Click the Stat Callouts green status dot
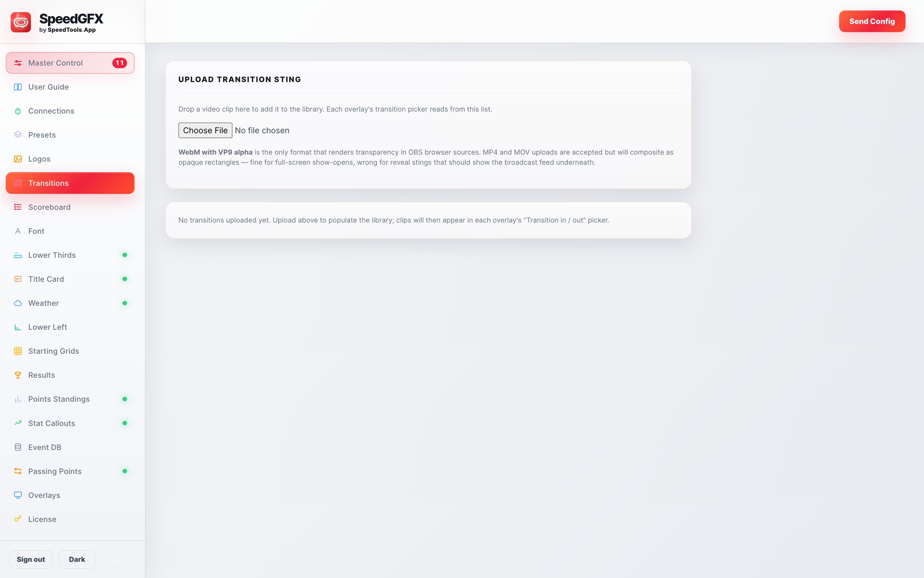This screenshot has height=578, width=924. pos(124,423)
